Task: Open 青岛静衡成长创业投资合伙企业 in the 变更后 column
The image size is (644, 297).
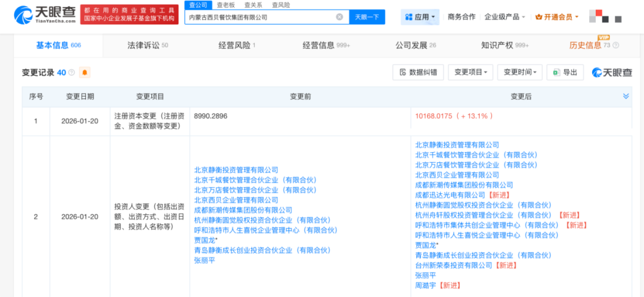Action: pyautogui.click(x=484, y=255)
